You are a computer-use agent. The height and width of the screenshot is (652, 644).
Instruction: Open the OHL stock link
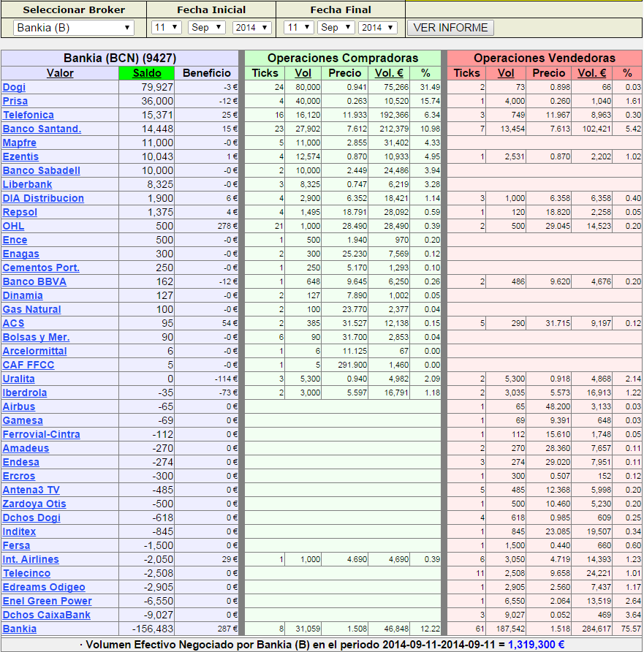pyautogui.click(x=13, y=226)
